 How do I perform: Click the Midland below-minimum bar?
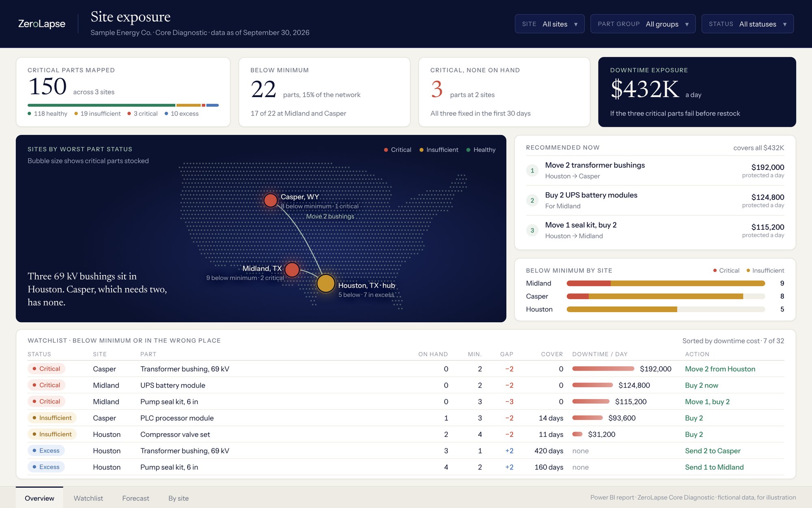click(666, 283)
